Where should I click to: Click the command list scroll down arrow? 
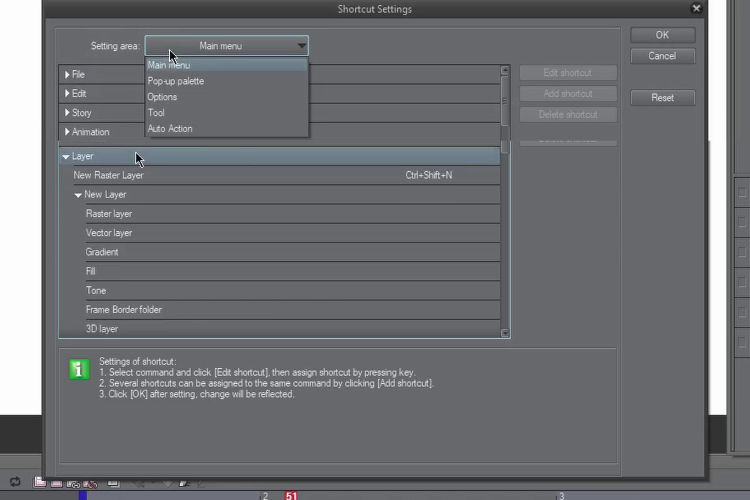point(505,333)
